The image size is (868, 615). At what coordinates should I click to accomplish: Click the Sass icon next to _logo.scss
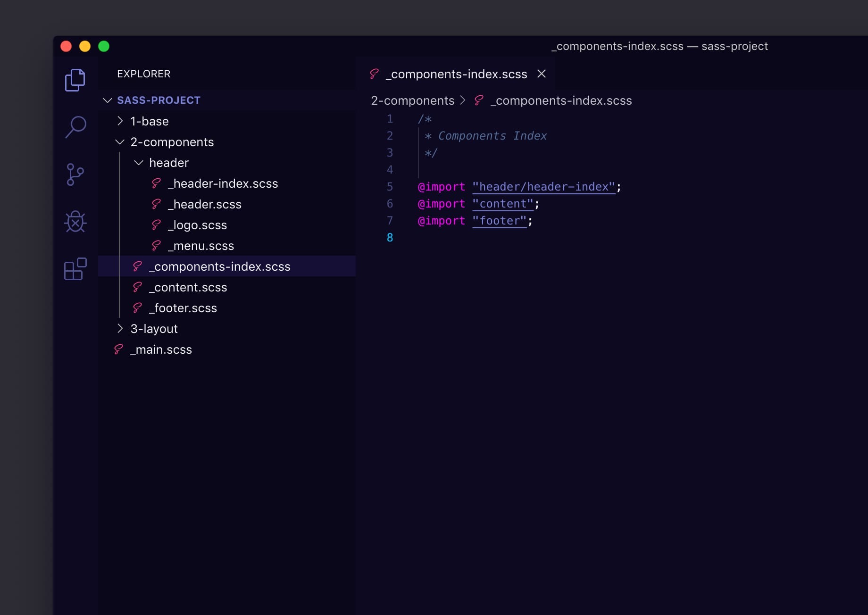(x=156, y=225)
